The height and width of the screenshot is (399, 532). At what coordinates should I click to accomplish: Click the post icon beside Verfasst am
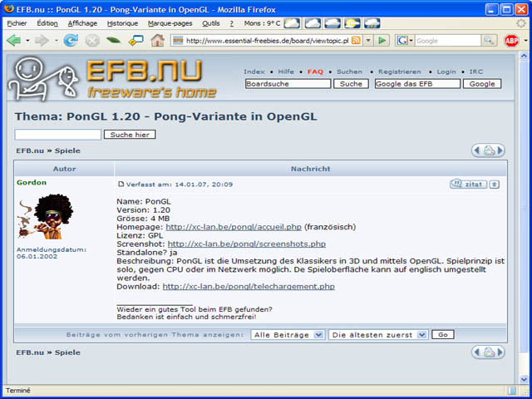(x=121, y=184)
